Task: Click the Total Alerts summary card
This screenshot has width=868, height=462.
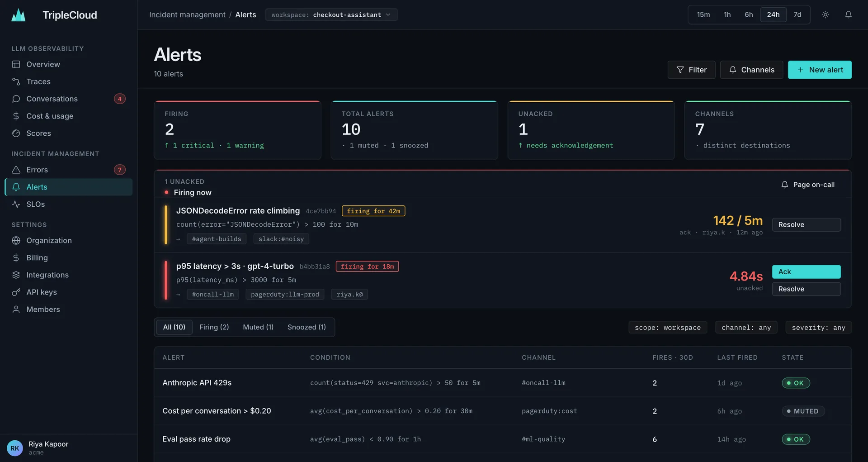Action: [x=414, y=130]
